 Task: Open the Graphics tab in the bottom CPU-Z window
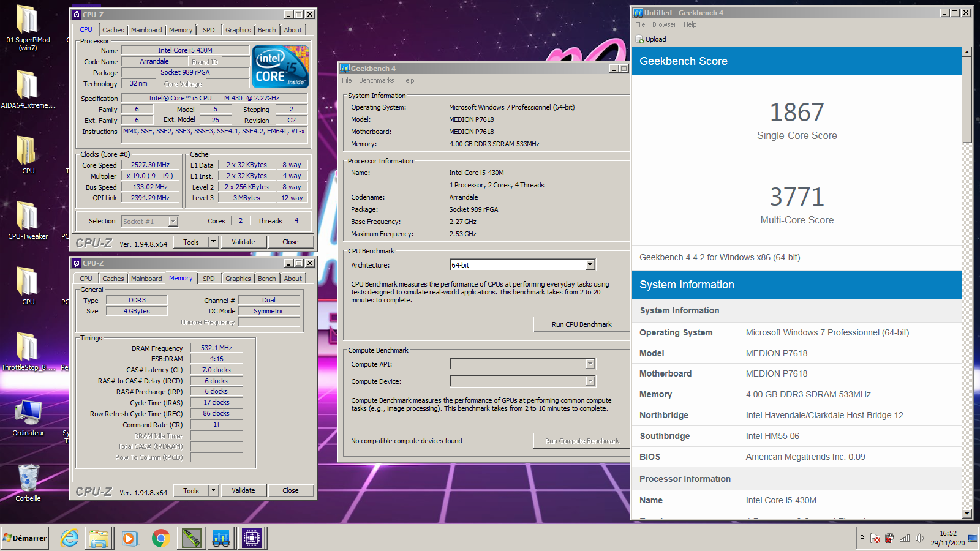pos(238,279)
